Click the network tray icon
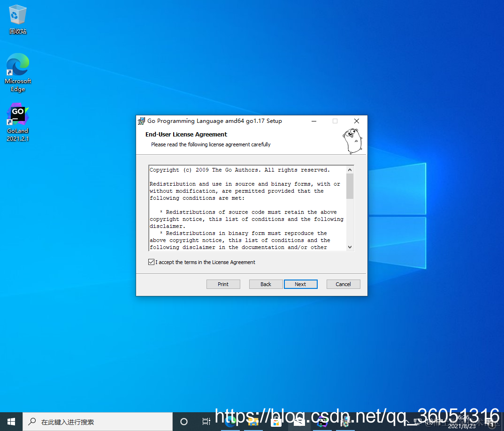504x431 pixels. point(417,422)
